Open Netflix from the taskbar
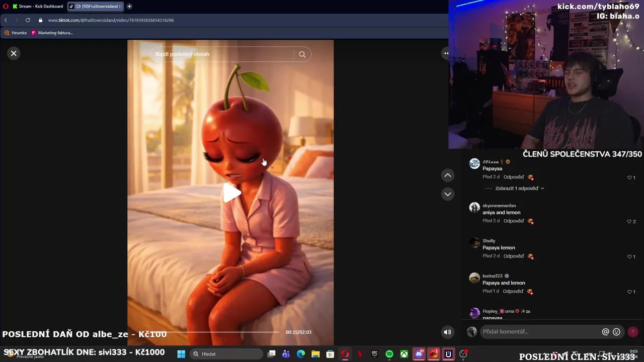 (360, 354)
